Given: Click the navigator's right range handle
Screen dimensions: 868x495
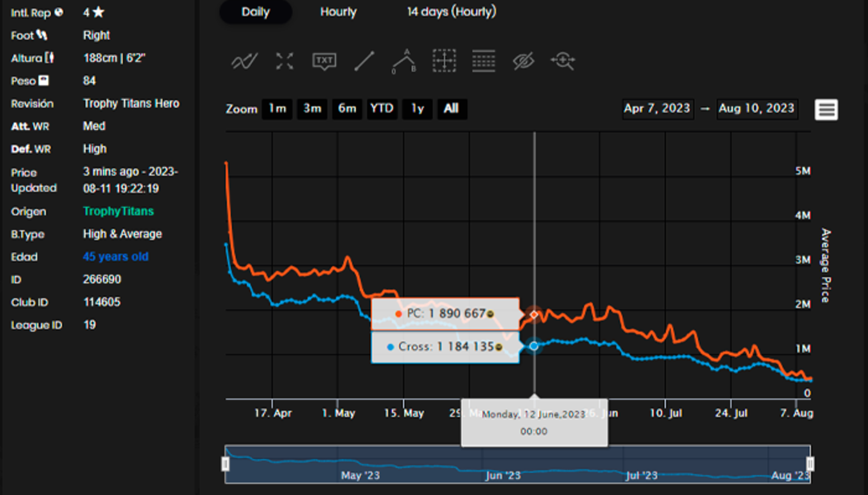Looking at the screenshot, I should pos(810,464).
